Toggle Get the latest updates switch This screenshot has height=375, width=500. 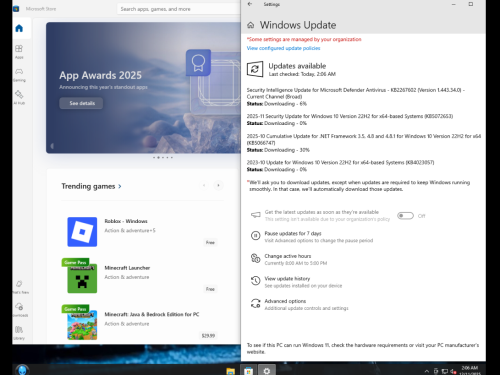click(405, 216)
